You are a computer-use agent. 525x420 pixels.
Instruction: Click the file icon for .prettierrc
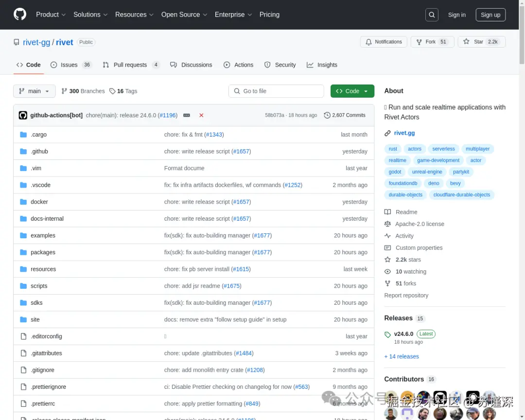pyautogui.click(x=23, y=403)
